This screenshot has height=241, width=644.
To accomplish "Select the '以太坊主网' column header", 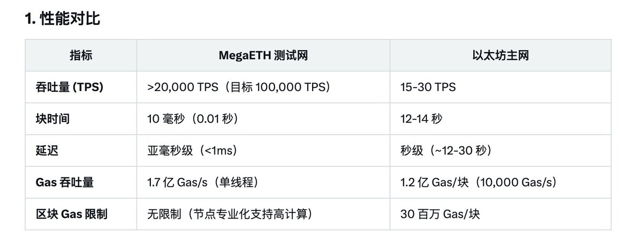I will coord(500,55).
